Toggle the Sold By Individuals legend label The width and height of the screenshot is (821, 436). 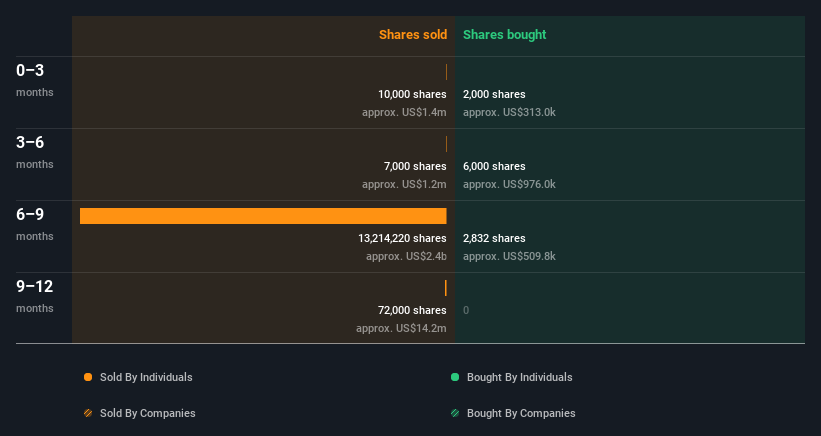146,377
